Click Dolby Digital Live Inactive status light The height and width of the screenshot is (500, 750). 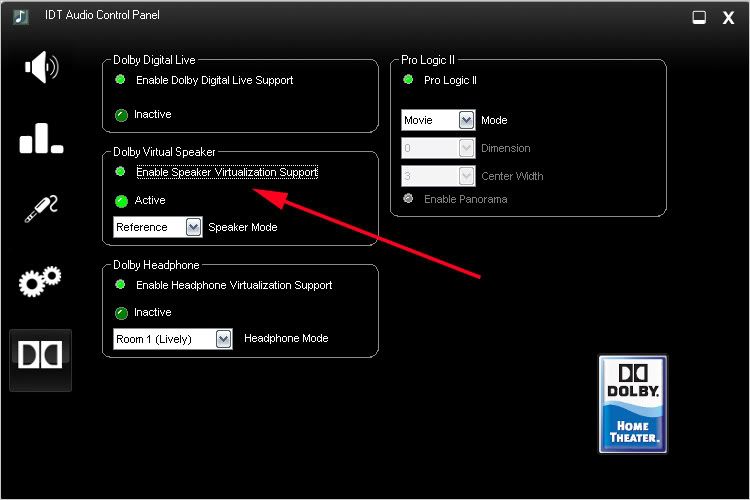click(x=121, y=115)
